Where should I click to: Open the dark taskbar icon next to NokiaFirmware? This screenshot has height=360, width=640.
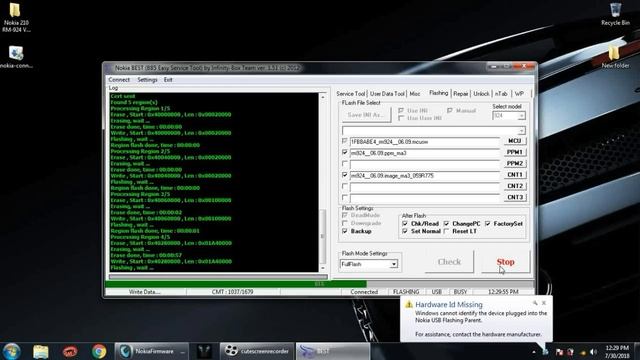pyautogui.click(x=204, y=351)
